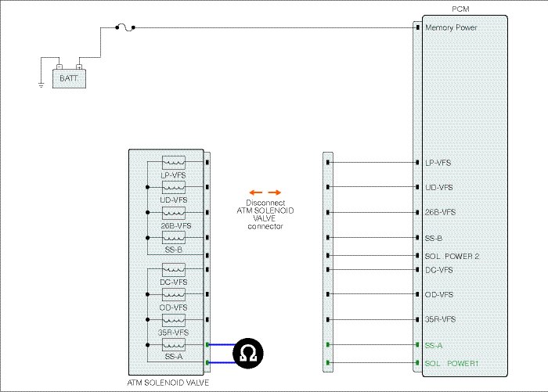Click the fuse symbol on the power line
Screen dimensions: 548x392
tap(125, 27)
